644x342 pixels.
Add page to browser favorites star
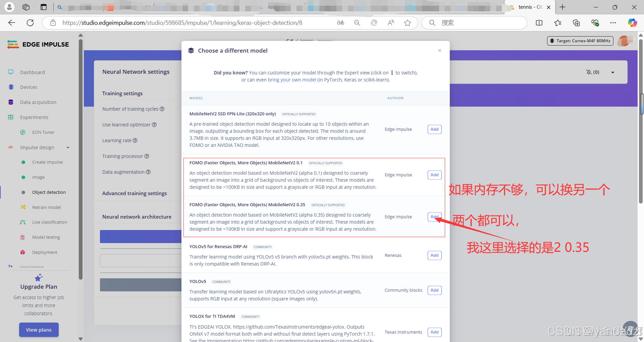(x=408, y=23)
